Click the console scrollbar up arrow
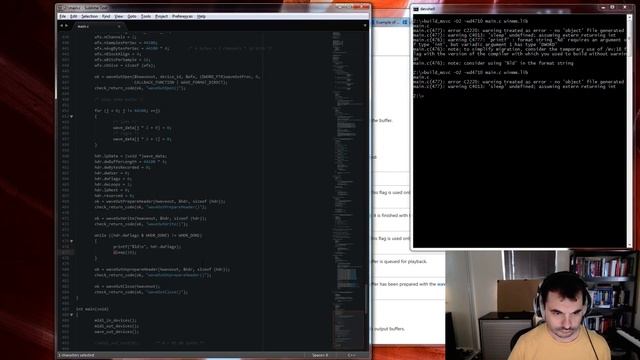This screenshot has width=640, height=360. pos(629,18)
